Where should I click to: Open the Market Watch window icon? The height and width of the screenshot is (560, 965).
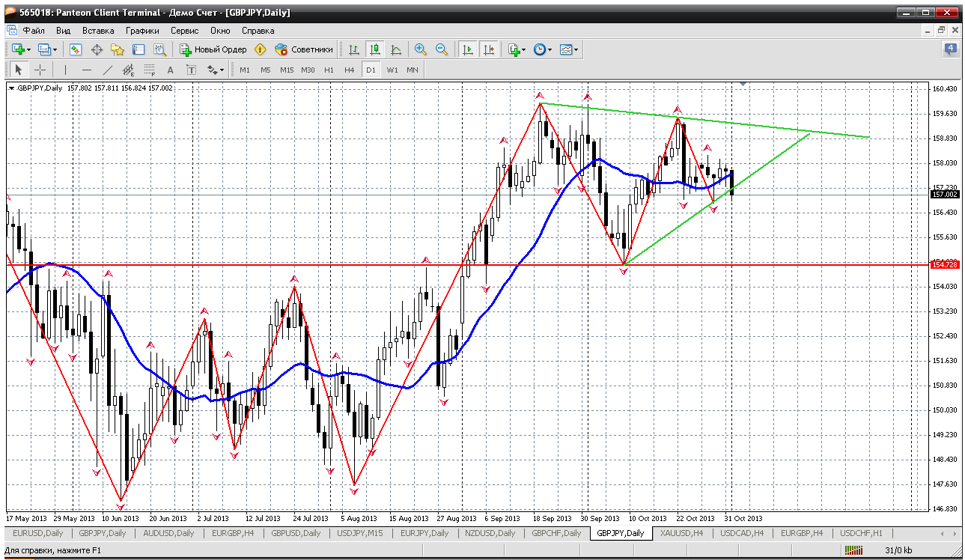(76, 49)
